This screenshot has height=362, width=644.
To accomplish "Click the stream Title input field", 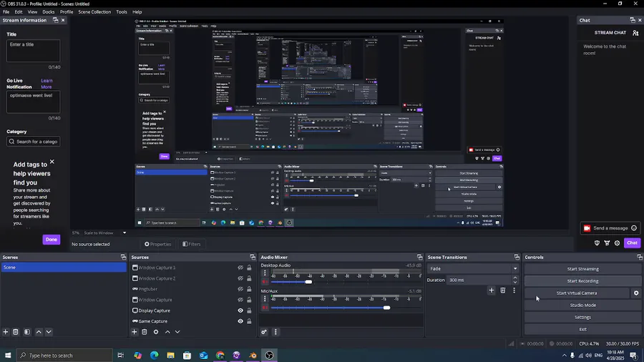I will coord(33,51).
